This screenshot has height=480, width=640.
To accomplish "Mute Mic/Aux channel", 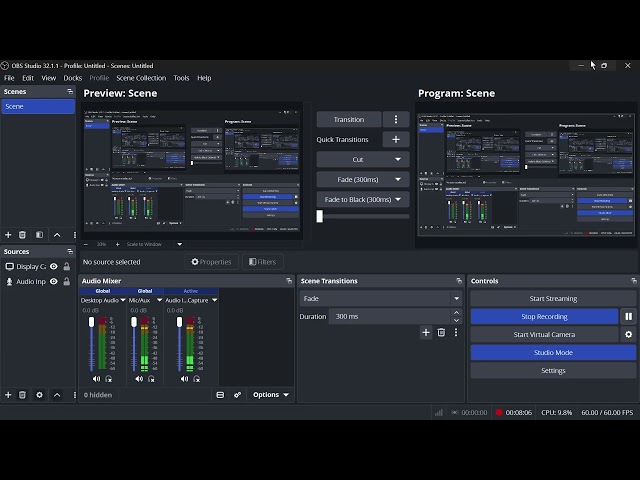I will click(x=140, y=379).
